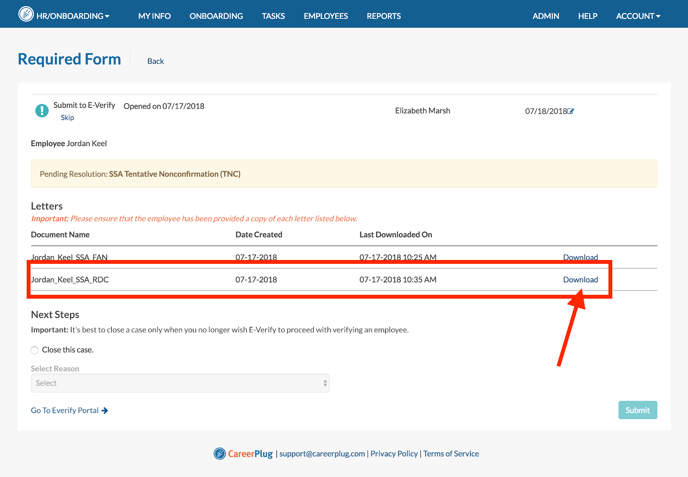Open the HR/ONBOARDING dropdown menu
The width and height of the screenshot is (688, 477).
point(73,16)
